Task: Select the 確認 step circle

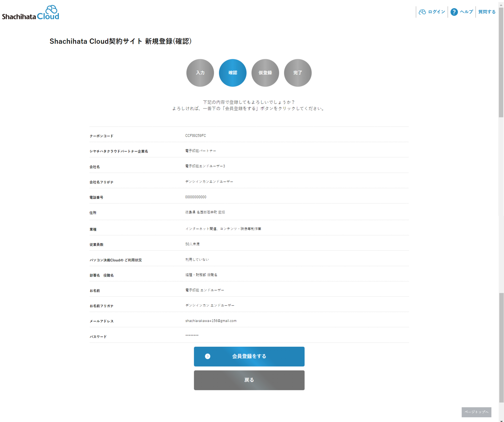Action: click(x=233, y=73)
